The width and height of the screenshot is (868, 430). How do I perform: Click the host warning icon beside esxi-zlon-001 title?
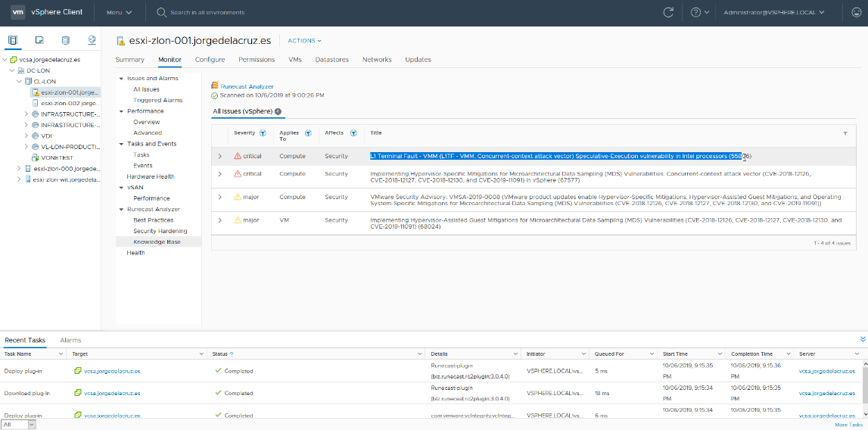tap(121, 41)
